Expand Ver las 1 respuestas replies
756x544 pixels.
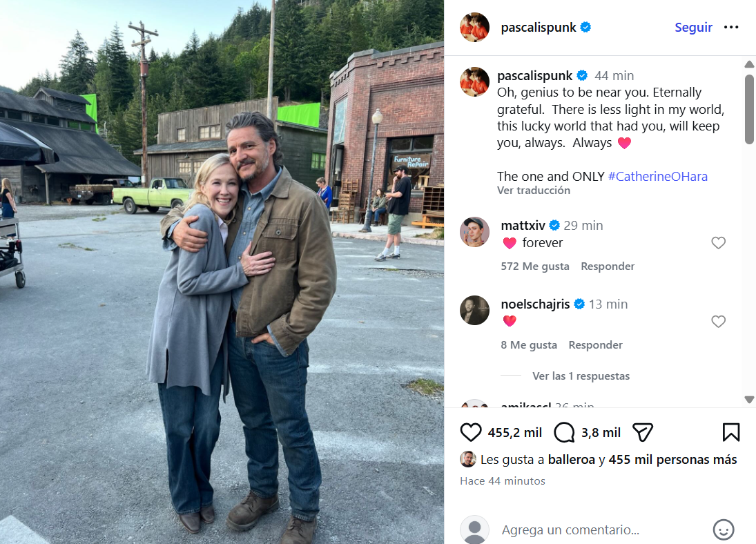(581, 376)
